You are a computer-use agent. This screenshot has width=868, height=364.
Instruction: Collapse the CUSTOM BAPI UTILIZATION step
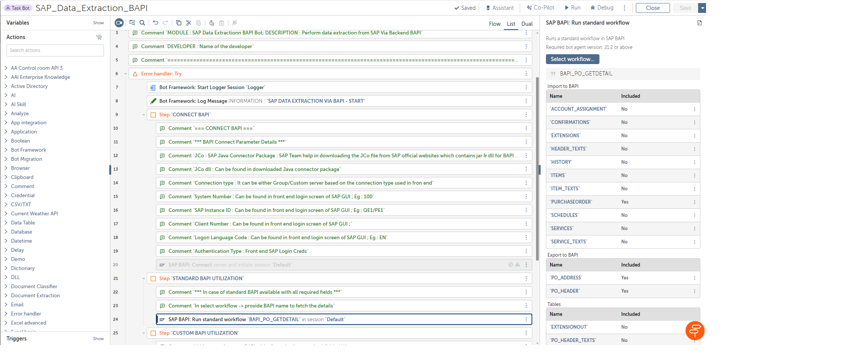click(144, 333)
